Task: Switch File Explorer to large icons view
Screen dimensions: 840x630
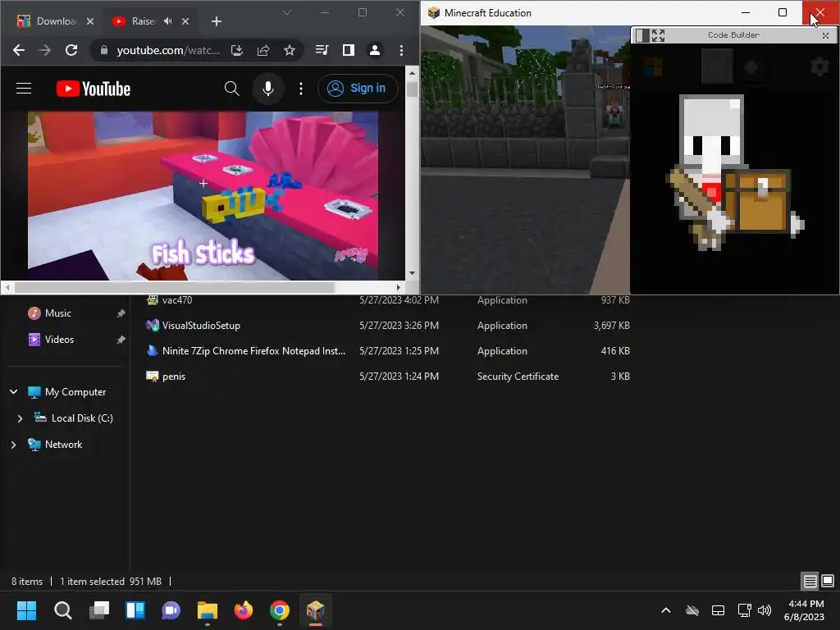Action: (828, 582)
